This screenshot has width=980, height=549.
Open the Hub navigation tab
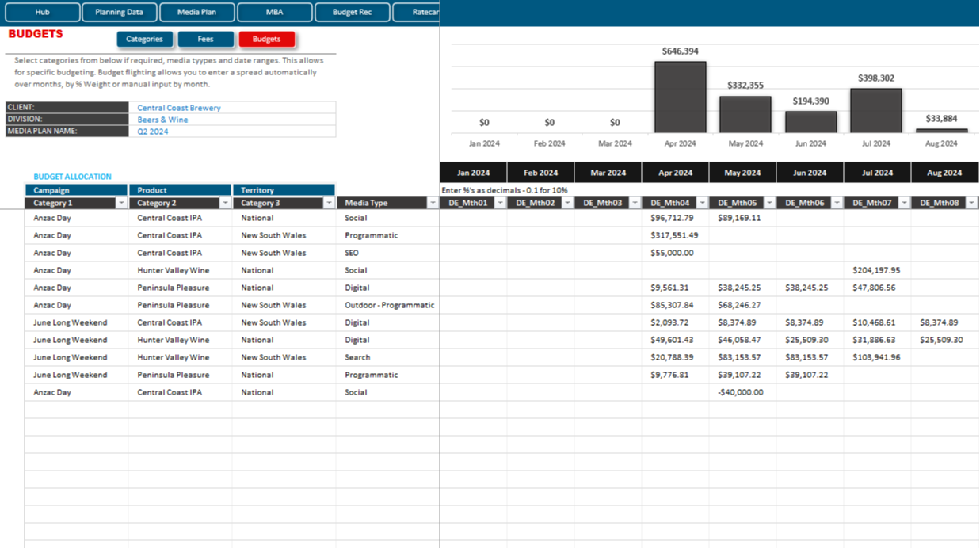43,12
